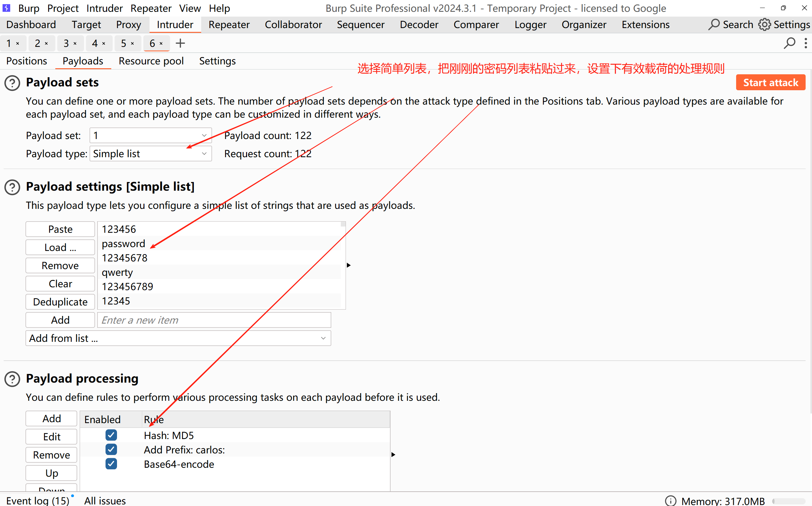Open the vertical three-dot tab menu

click(805, 43)
